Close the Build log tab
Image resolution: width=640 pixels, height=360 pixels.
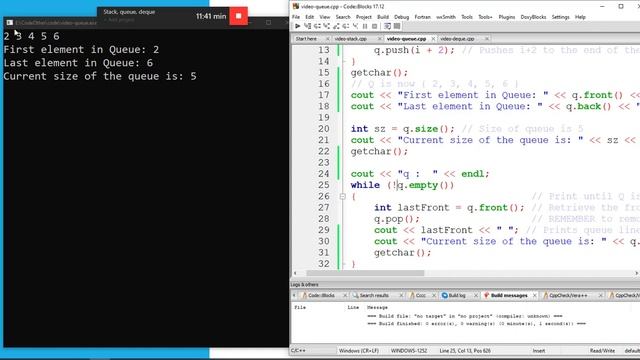click(476, 295)
